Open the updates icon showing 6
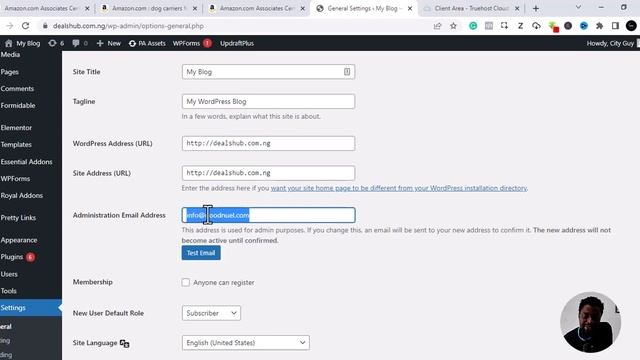Viewport: 640px width, 360px height. point(56,43)
